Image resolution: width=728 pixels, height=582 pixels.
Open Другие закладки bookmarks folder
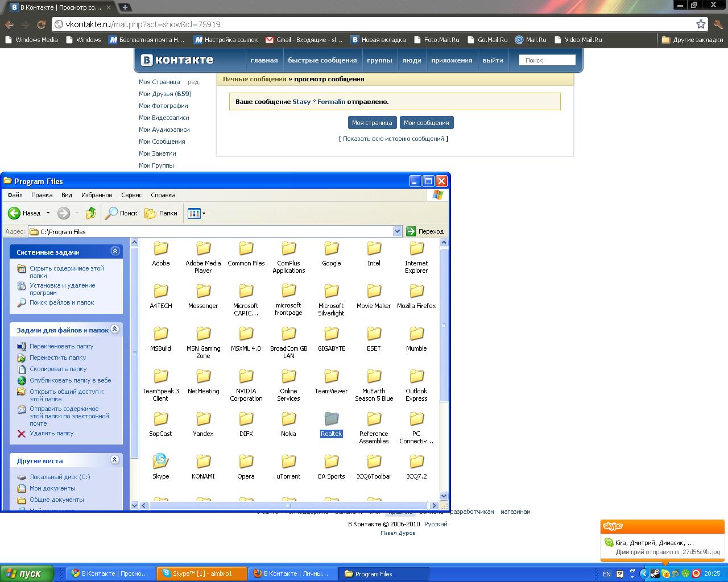[692, 40]
